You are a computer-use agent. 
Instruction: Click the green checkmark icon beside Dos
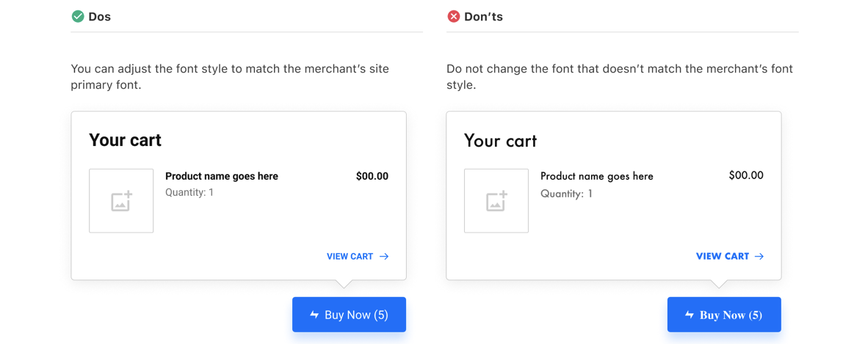(78, 17)
